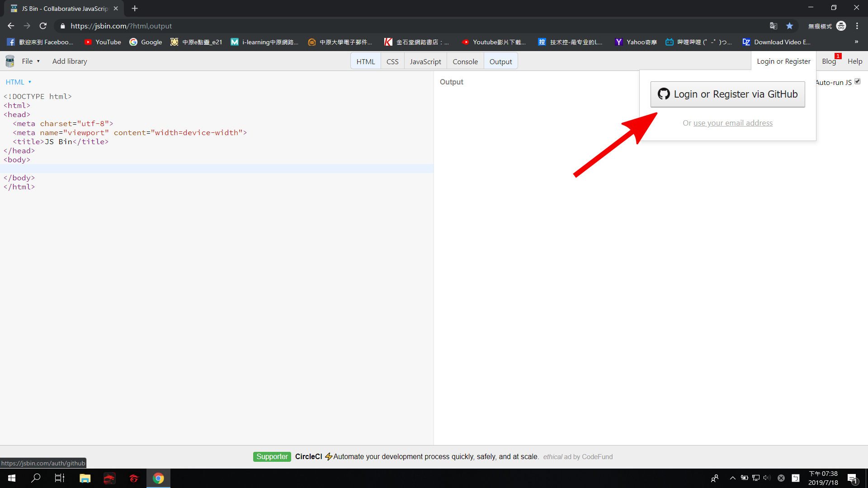Open the Google Translate icon in address bar
This screenshot has height=488, width=868.
tap(774, 26)
